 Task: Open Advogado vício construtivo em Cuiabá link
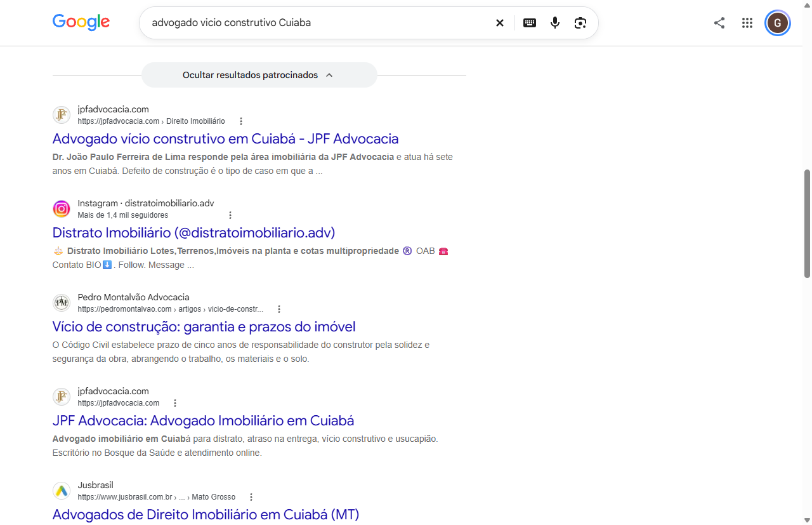pos(225,138)
